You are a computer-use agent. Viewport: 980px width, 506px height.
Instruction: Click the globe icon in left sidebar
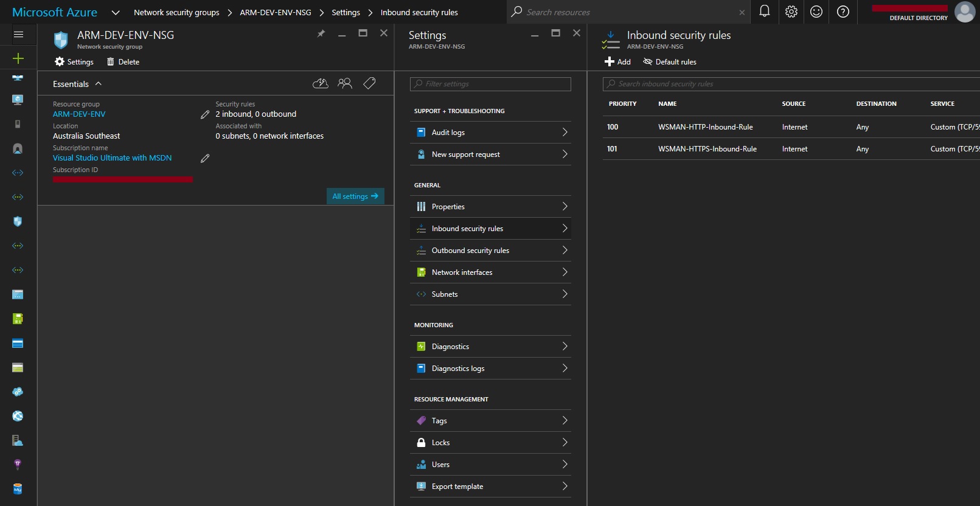click(x=18, y=416)
